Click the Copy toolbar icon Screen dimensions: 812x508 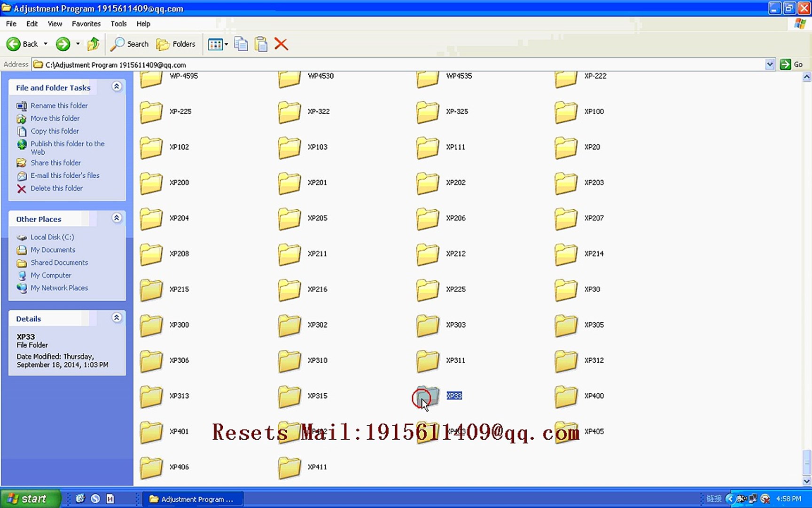[x=241, y=44]
